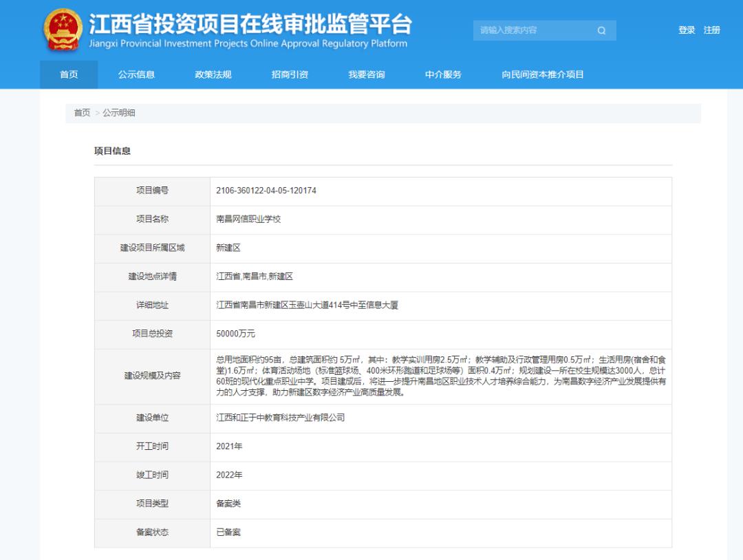Click the project number 2106-360122-04-05-120174
The height and width of the screenshot is (560, 743).
click(x=266, y=191)
